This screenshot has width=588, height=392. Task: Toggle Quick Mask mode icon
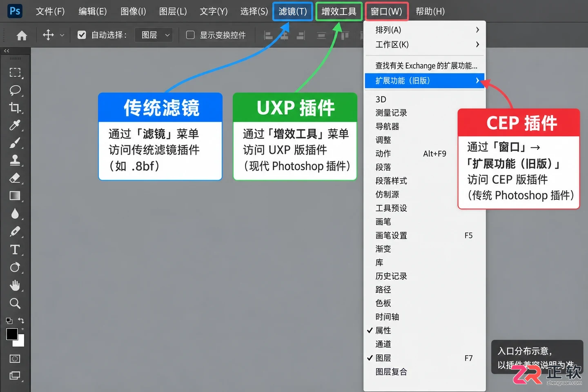tap(15, 359)
